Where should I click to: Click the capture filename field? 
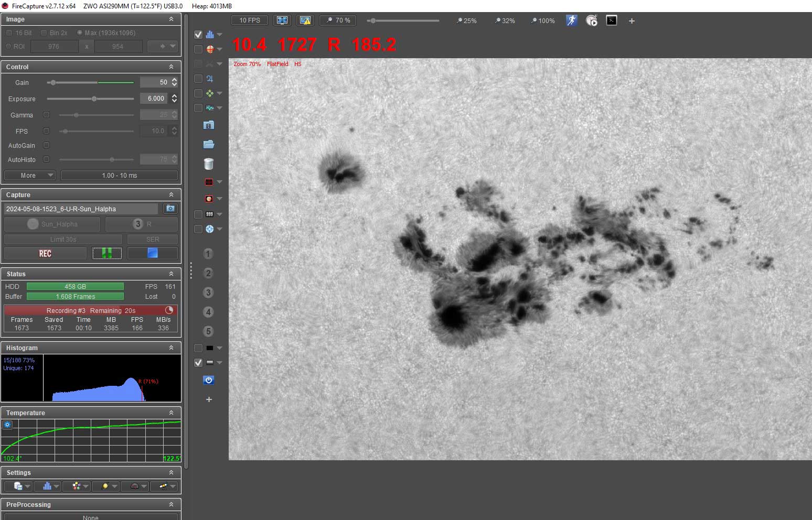click(81, 209)
